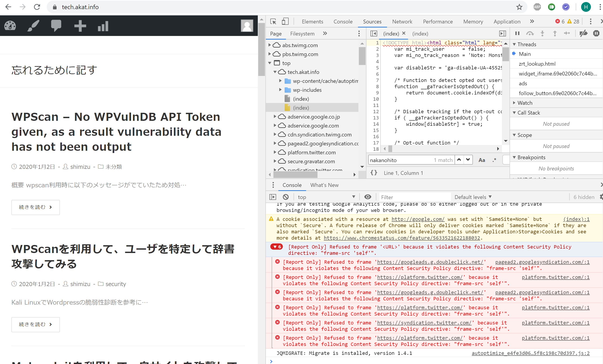Viewport: 603px width, 364px height.
Task: Open the What's New drawer tab
Action: pos(324,185)
